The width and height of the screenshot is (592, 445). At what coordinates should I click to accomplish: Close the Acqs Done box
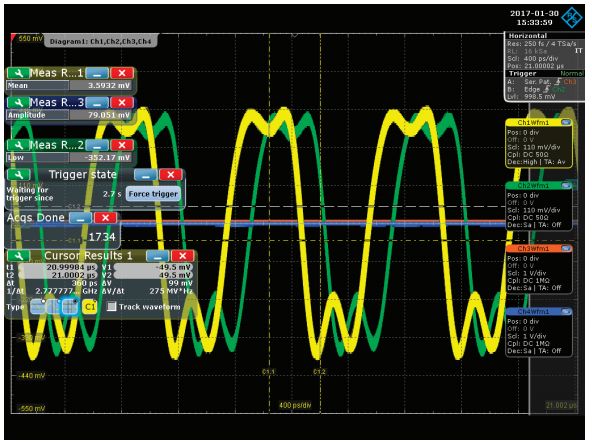105,218
